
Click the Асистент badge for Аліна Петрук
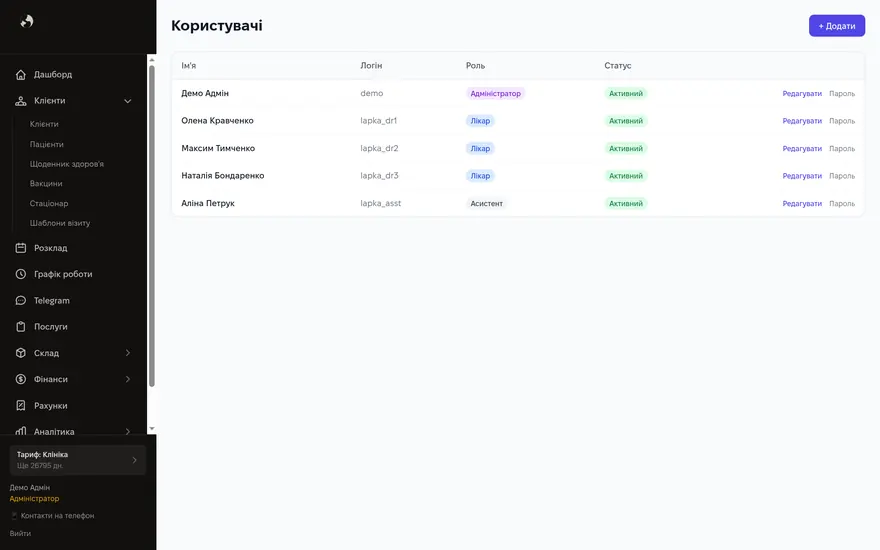click(487, 204)
